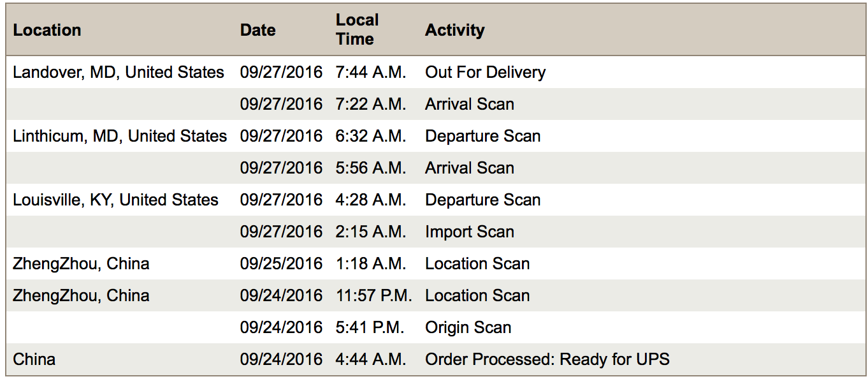Image resolution: width=868 pixels, height=379 pixels.
Task: Click the Import Scan activity text
Action: 470,232
